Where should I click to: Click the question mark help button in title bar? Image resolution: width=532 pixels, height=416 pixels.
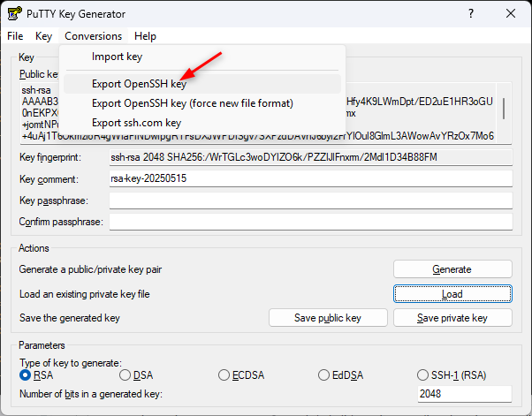tap(471, 13)
